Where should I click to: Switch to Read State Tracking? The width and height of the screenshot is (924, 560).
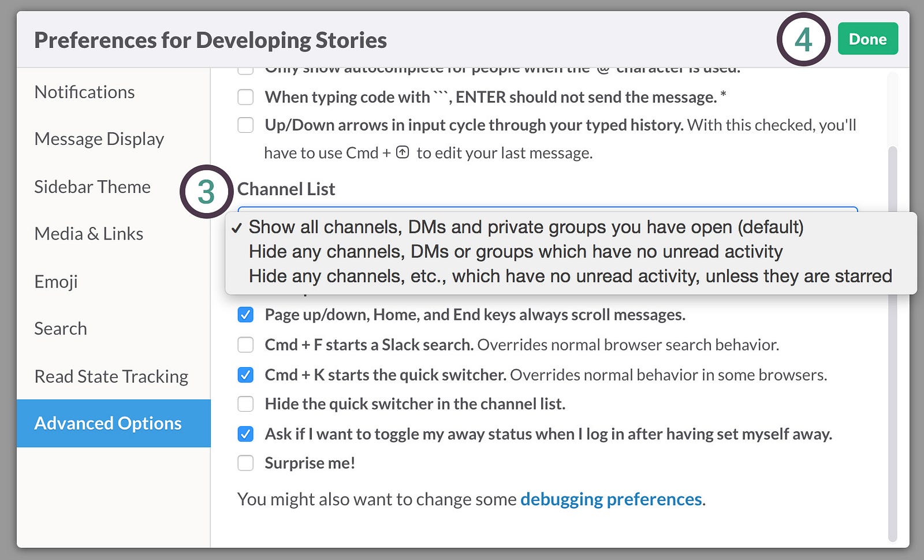tap(111, 376)
